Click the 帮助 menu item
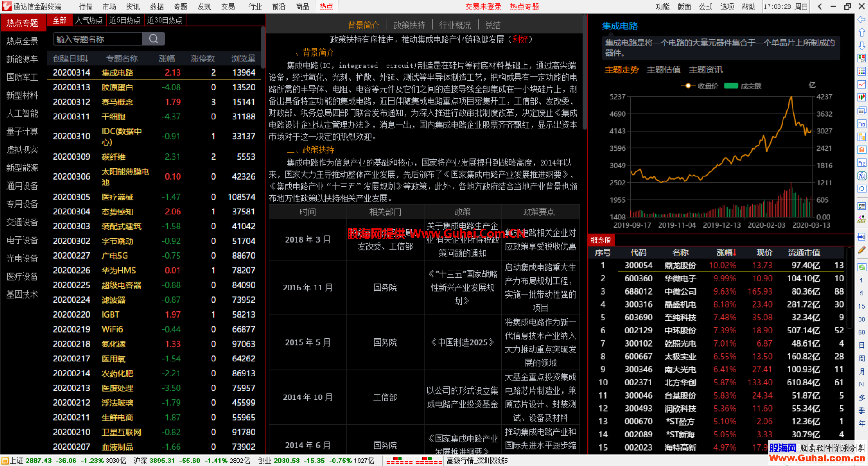The image size is (868, 466). 749,6
